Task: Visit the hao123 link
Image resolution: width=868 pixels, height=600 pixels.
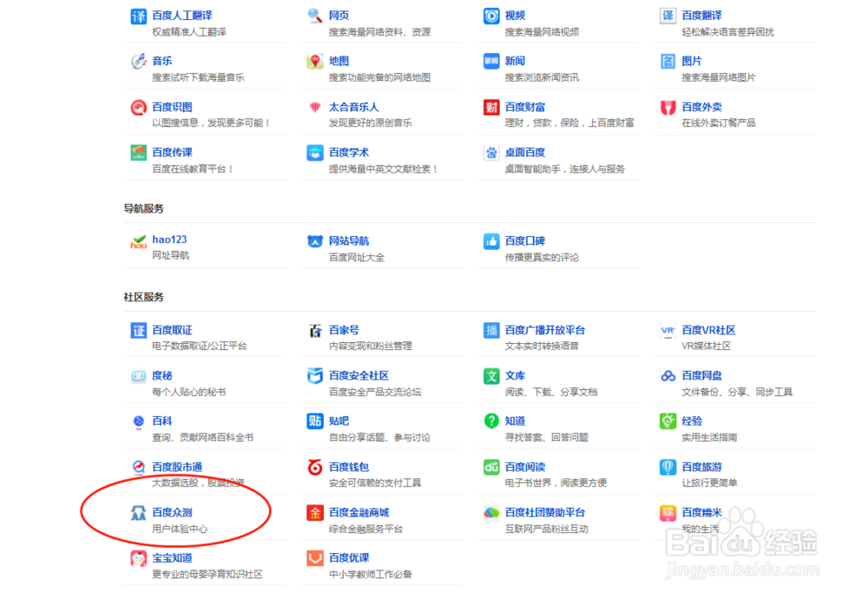Action: pos(169,240)
